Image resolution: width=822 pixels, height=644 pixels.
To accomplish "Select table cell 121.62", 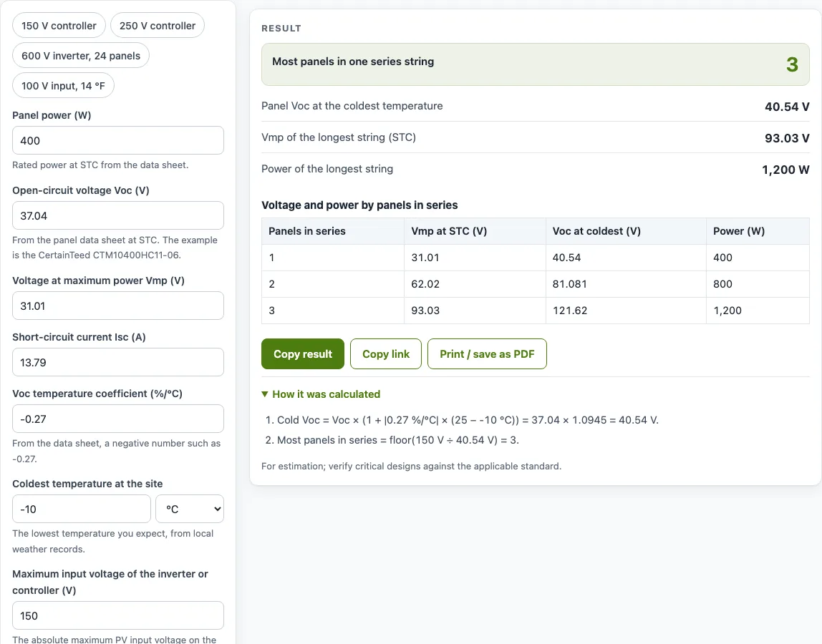I will (626, 311).
